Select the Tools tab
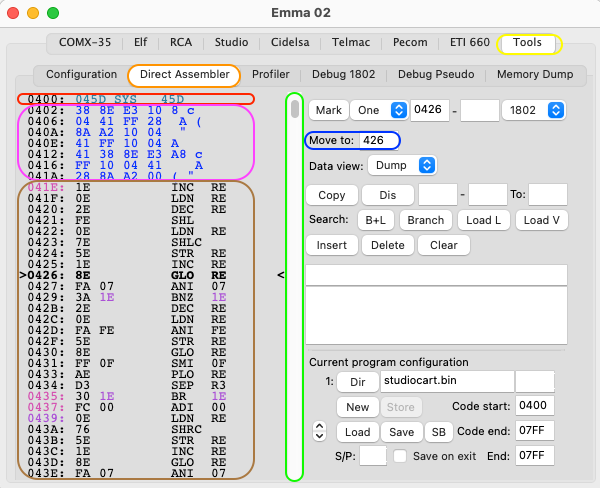The height and width of the screenshot is (488, 600). [527, 42]
